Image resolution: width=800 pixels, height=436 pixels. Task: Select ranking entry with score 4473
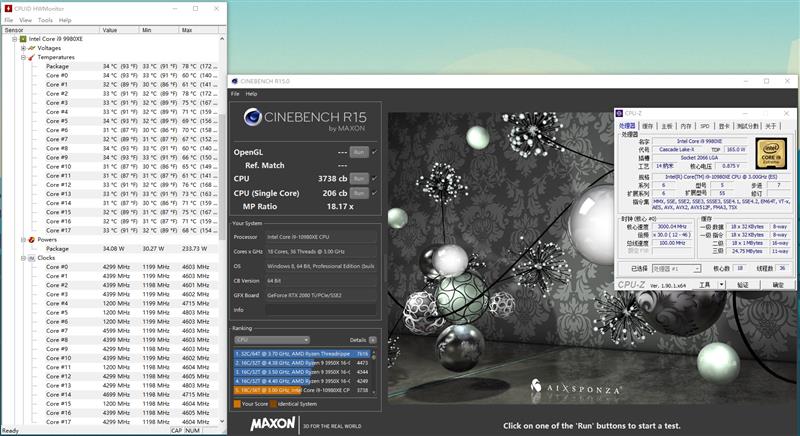pyautogui.click(x=303, y=363)
